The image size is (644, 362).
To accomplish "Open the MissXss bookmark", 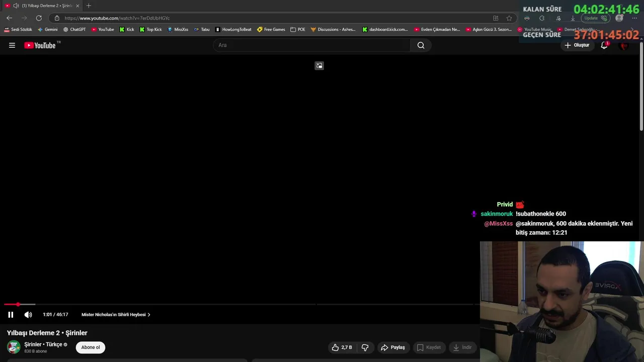I will 178,30.
